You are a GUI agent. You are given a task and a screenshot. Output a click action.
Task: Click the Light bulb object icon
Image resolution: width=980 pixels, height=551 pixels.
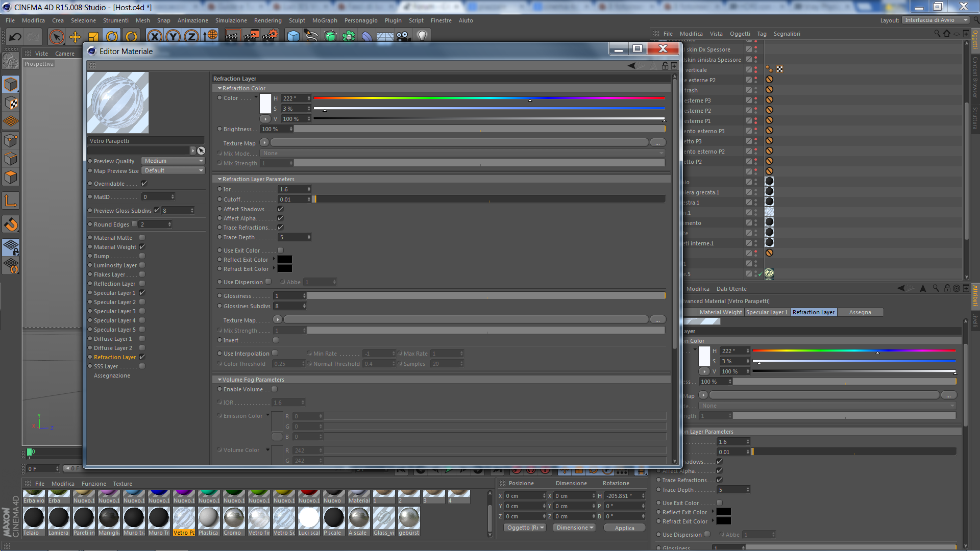[422, 36]
